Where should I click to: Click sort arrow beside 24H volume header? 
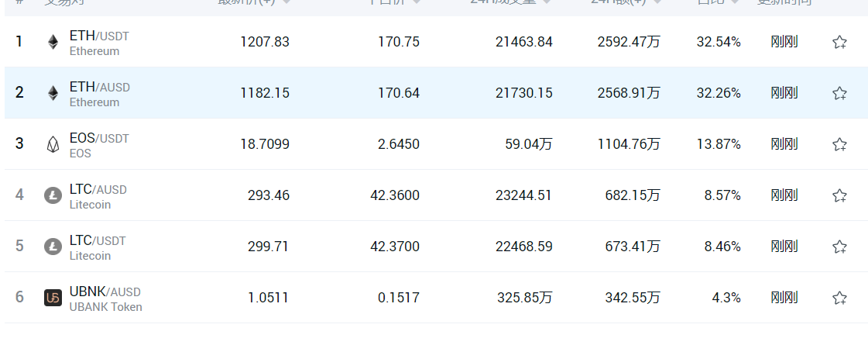coord(547,2)
